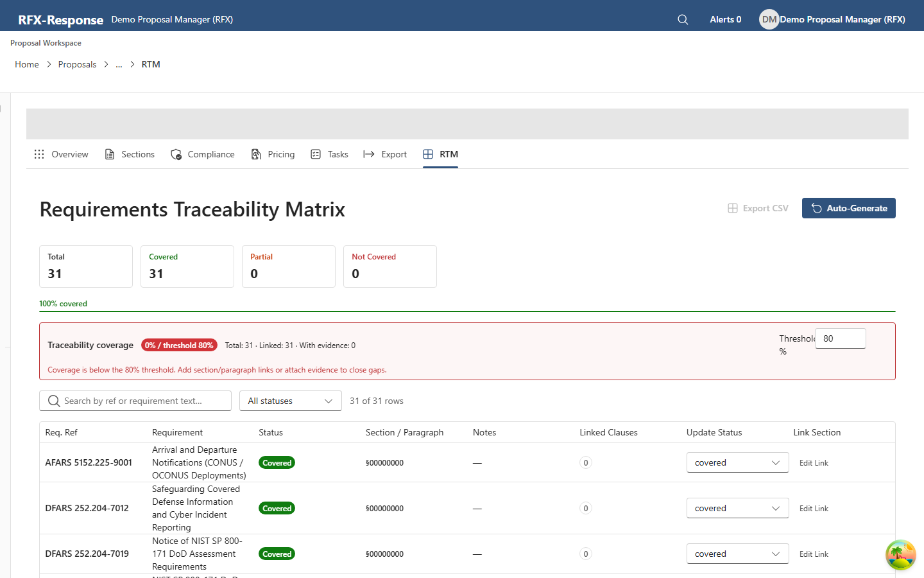Click linked clauses count for DFARS 252.204-7012
Image resolution: width=924 pixels, height=578 pixels.
586,508
